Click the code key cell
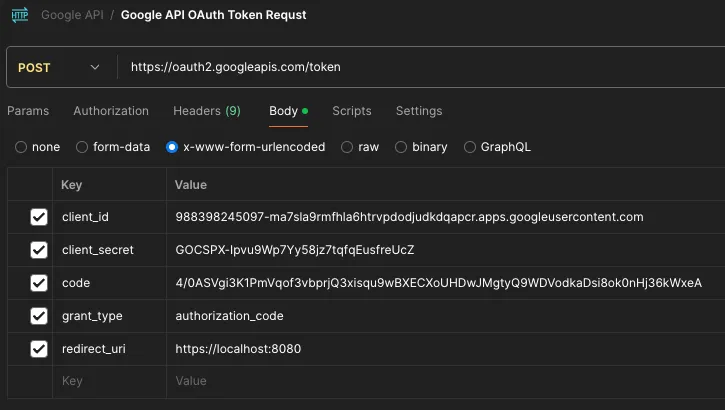The height and width of the screenshot is (410, 725). pyautogui.click(x=110, y=283)
